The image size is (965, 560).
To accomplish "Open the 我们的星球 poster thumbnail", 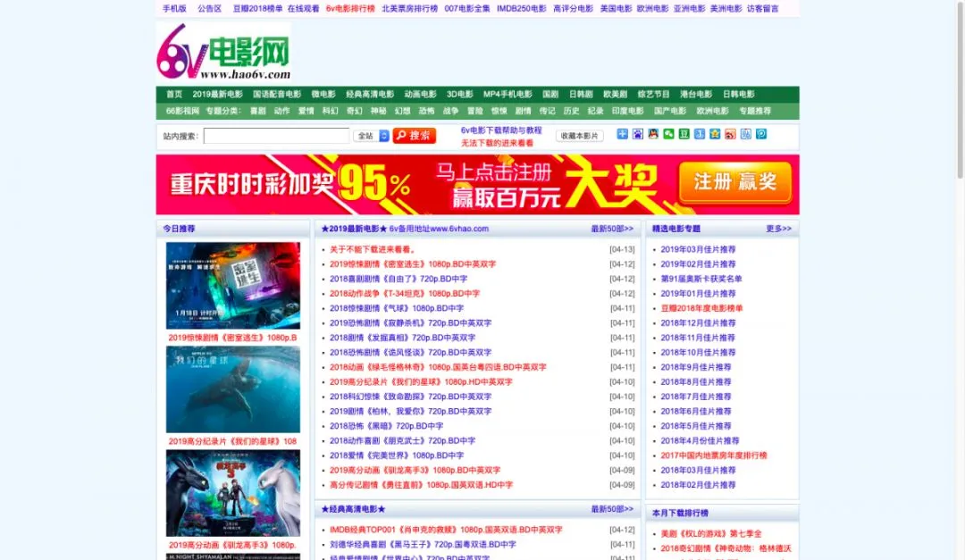I will coord(233,389).
